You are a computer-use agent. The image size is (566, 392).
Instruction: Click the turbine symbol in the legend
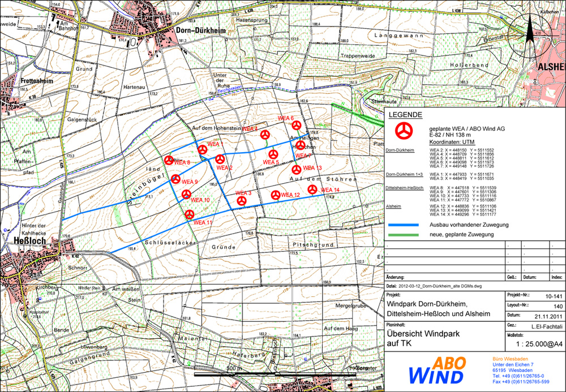404,131
